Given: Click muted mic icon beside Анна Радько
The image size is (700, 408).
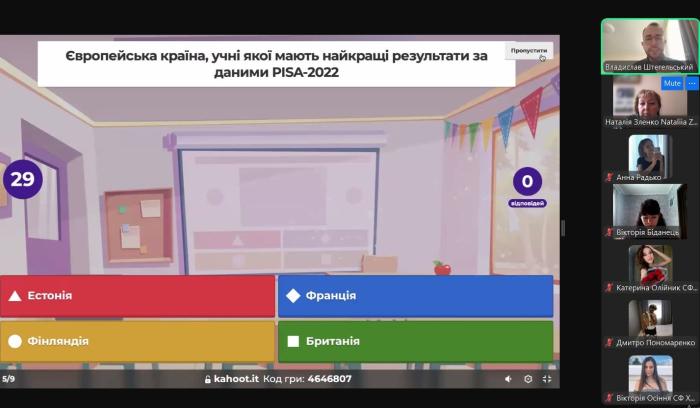Looking at the screenshot, I should coord(609,177).
